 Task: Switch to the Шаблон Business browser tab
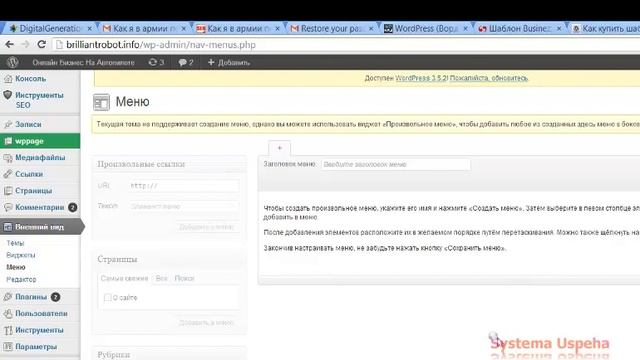coord(520,29)
